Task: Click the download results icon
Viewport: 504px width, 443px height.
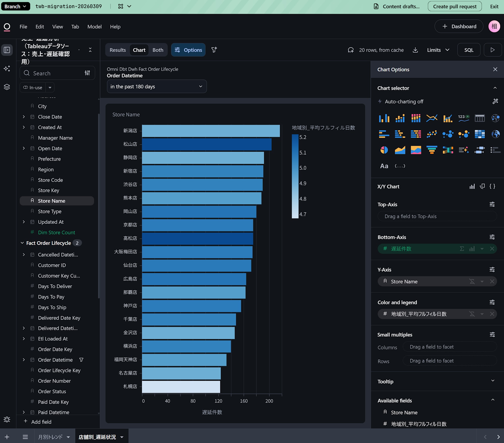Action: (415, 50)
